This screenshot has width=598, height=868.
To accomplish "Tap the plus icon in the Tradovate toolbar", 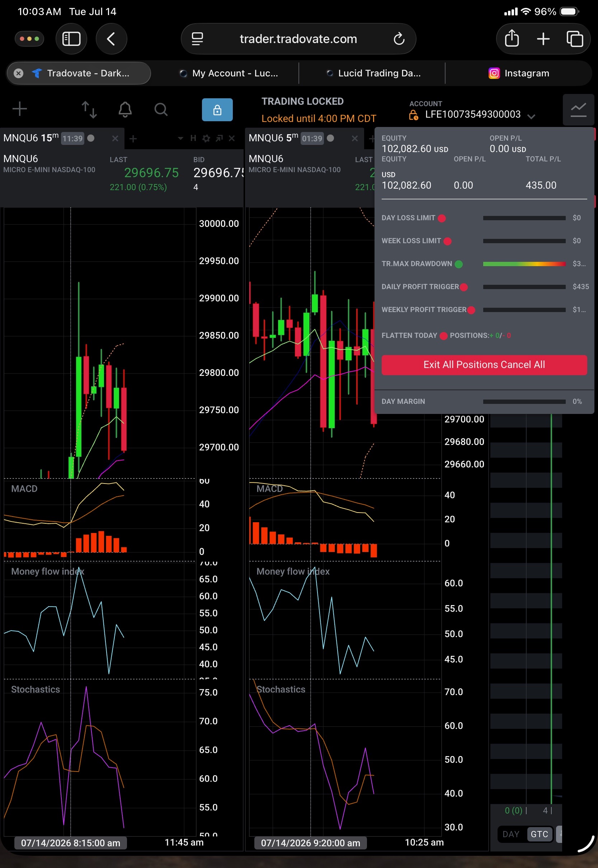I will (19, 109).
